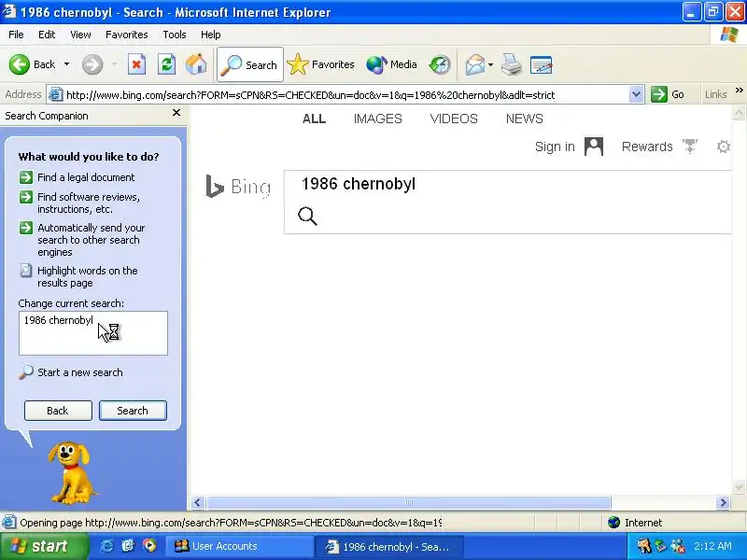Click the Bing logo
The height and width of the screenshot is (560, 747).
coord(238,186)
